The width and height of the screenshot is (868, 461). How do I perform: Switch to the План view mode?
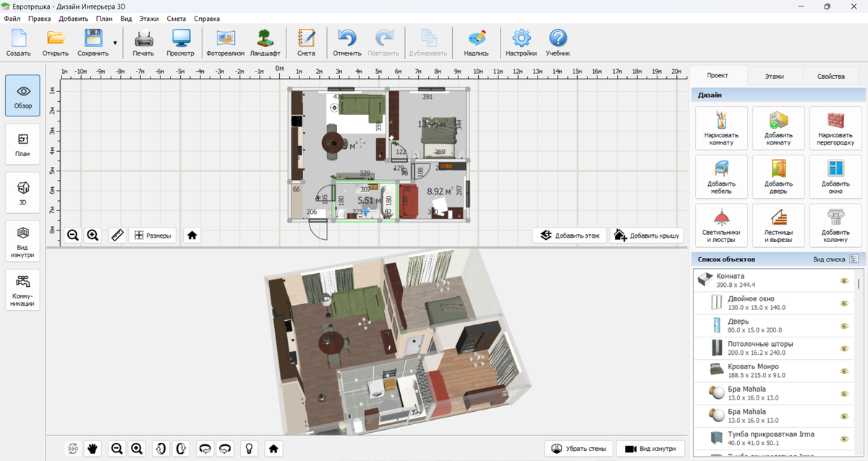(x=22, y=145)
